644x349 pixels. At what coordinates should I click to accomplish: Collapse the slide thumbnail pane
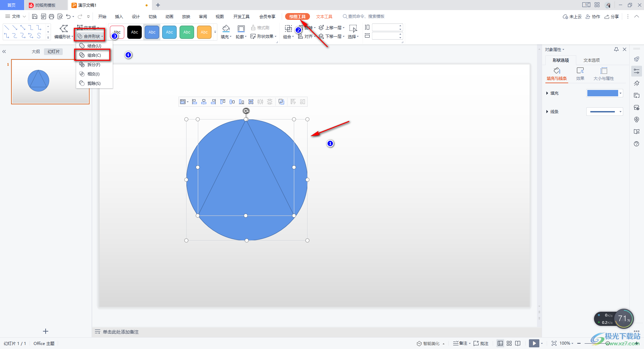pos(4,52)
